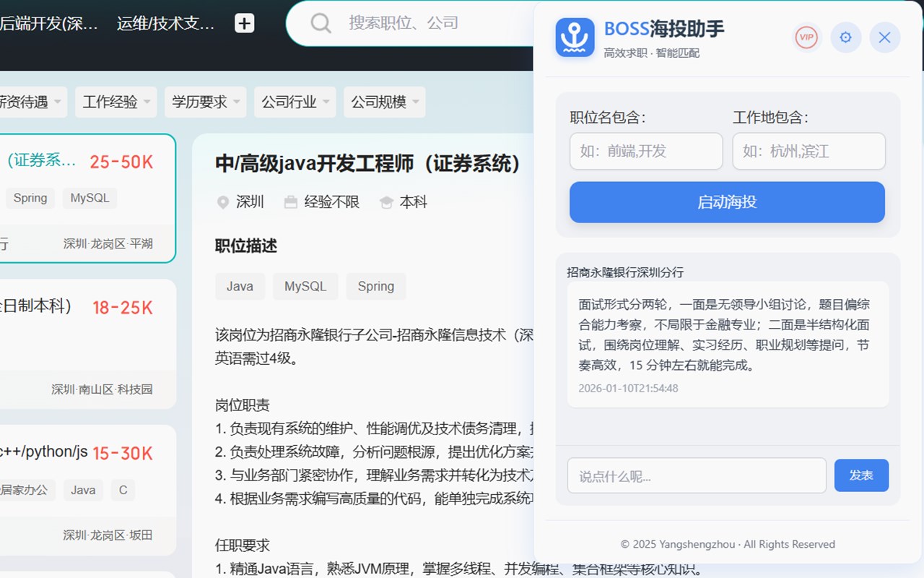Image resolution: width=924 pixels, height=578 pixels.
Task: Click the location pin icon beside 深圳
Action: pyautogui.click(x=223, y=202)
